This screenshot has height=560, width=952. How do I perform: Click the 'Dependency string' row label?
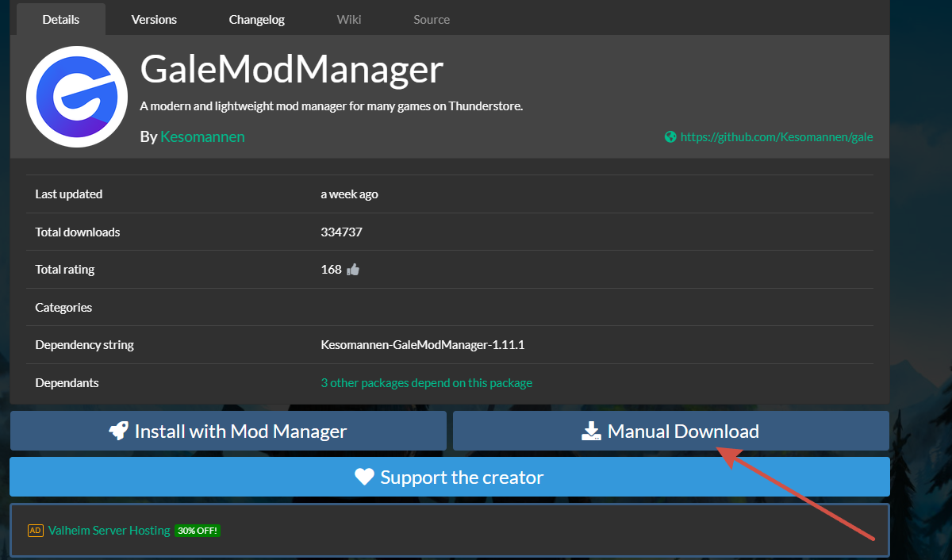(x=85, y=345)
